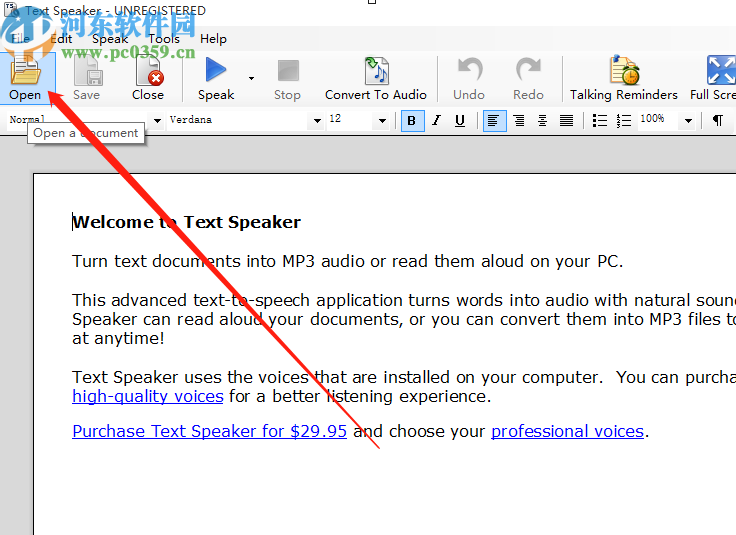Follow the high-quality voices link
The width and height of the screenshot is (736, 535).
[x=148, y=397]
